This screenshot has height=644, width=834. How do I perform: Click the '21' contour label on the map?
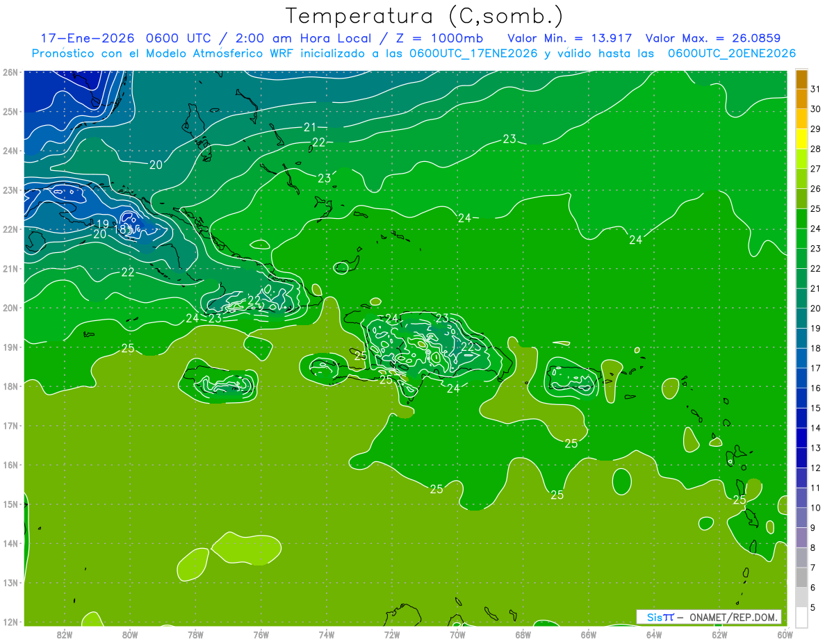(310, 127)
